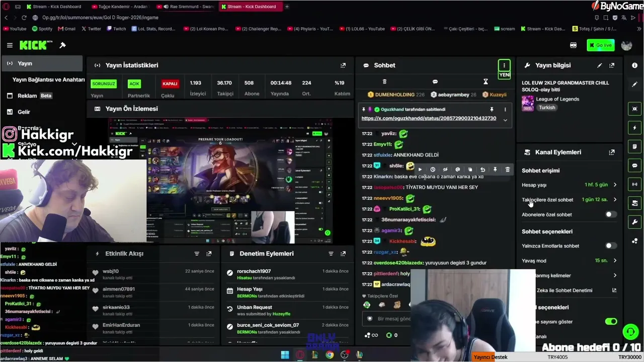Click the lightning bolt icon in right sidebar

coord(634,128)
